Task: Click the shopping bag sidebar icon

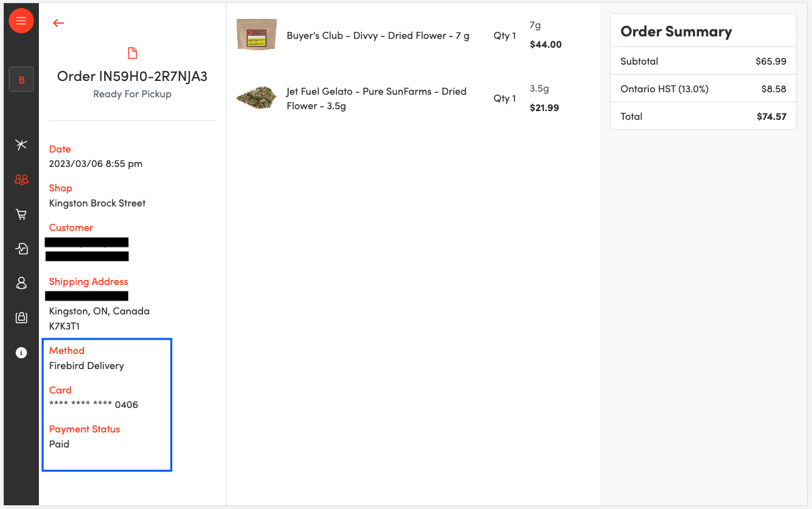Action: [x=21, y=318]
